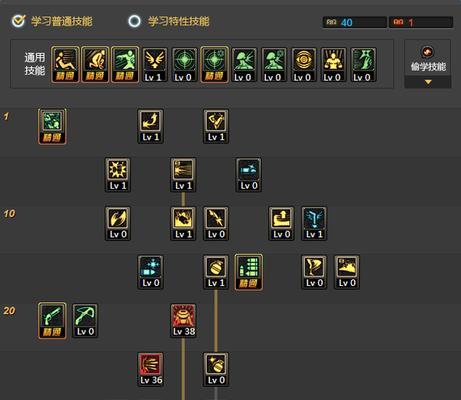
Task: Open the 偷学技能 panel button
Action: (428, 59)
